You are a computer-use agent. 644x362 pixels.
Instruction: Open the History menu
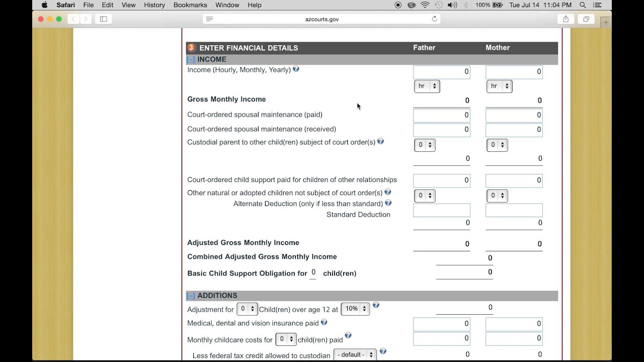point(154,5)
